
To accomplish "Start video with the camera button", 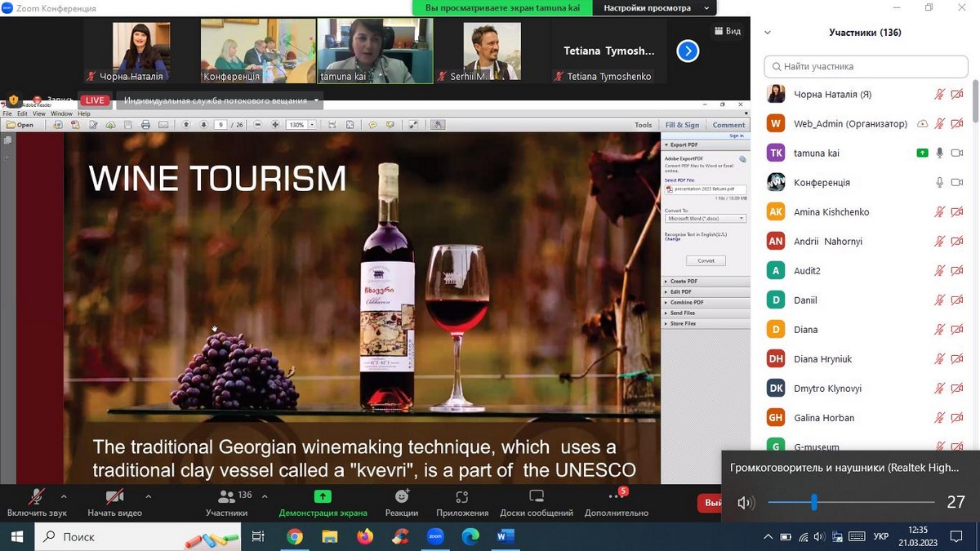I will click(x=115, y=496).
